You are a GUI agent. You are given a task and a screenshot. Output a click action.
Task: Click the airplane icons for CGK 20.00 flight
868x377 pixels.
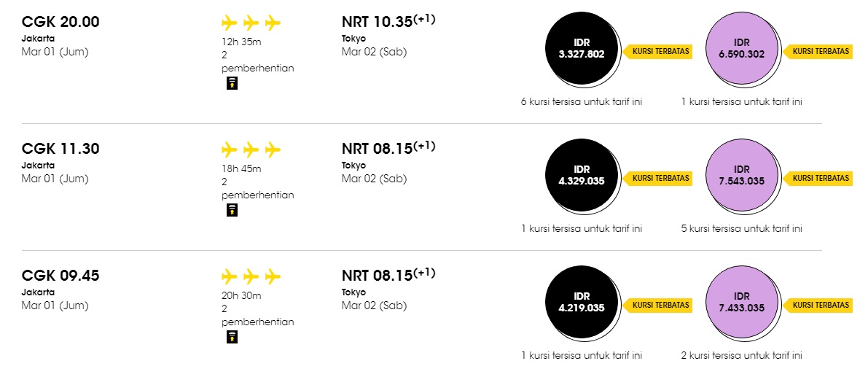(251, 23)
